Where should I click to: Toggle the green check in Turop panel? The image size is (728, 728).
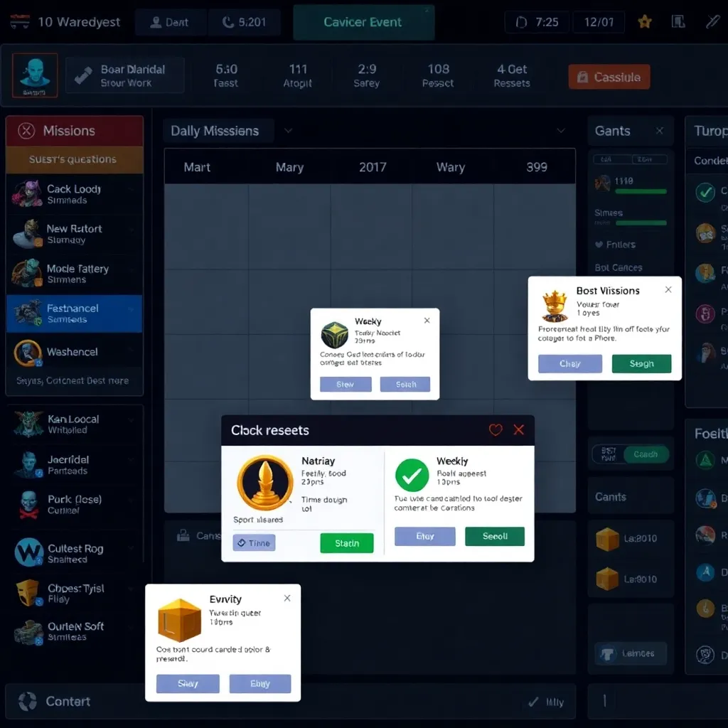pos(705,192)
